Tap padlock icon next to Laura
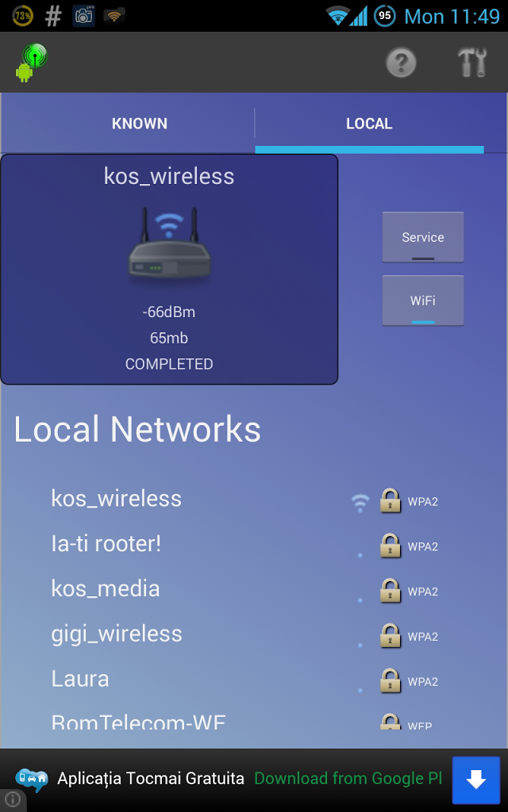The height and width of the screenshot is (812, 508). pos(391,680)
